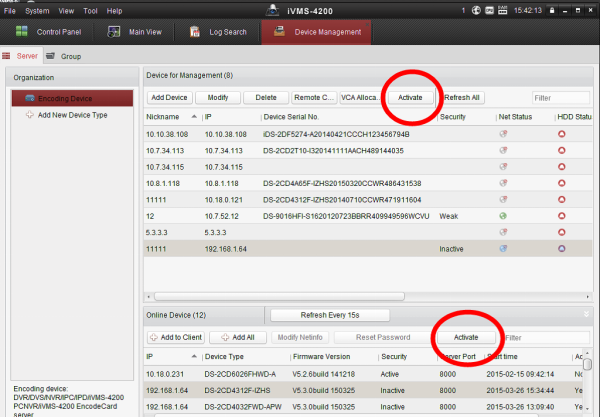Click the management Filter input field

560,97
